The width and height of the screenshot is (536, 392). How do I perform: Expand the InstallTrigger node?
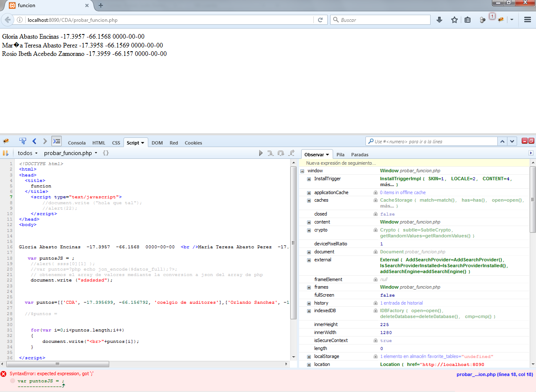click(x=309, y=179)
